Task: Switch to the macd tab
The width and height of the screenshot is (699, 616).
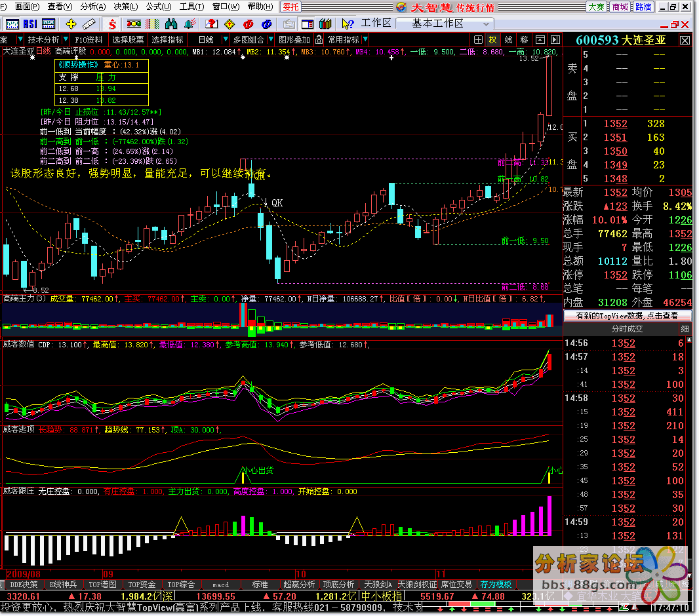Action: point(221,585)
